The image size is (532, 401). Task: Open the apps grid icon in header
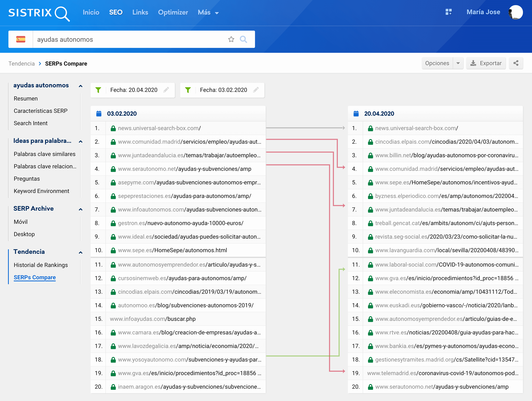point(448,12)
